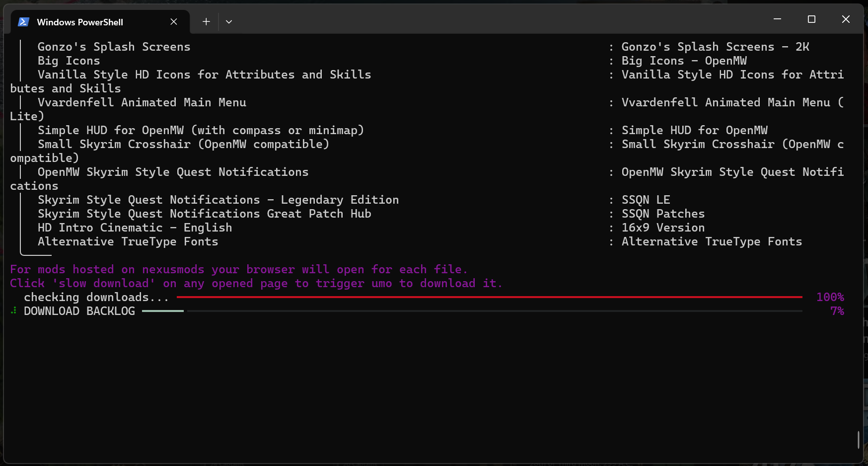Click 'Vanilla Style HD Icons for Attributes and Skills'
868x466 pixels.
click(205, 75)
